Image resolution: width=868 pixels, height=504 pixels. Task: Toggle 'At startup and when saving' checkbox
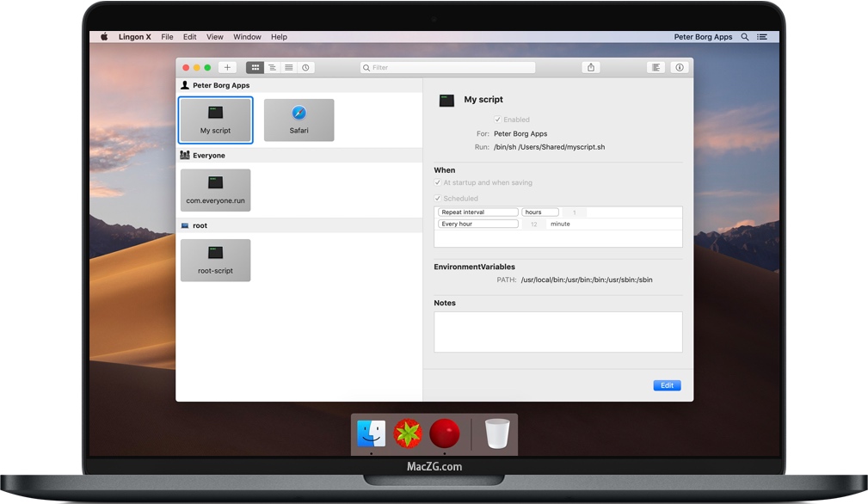pos(438,182)
